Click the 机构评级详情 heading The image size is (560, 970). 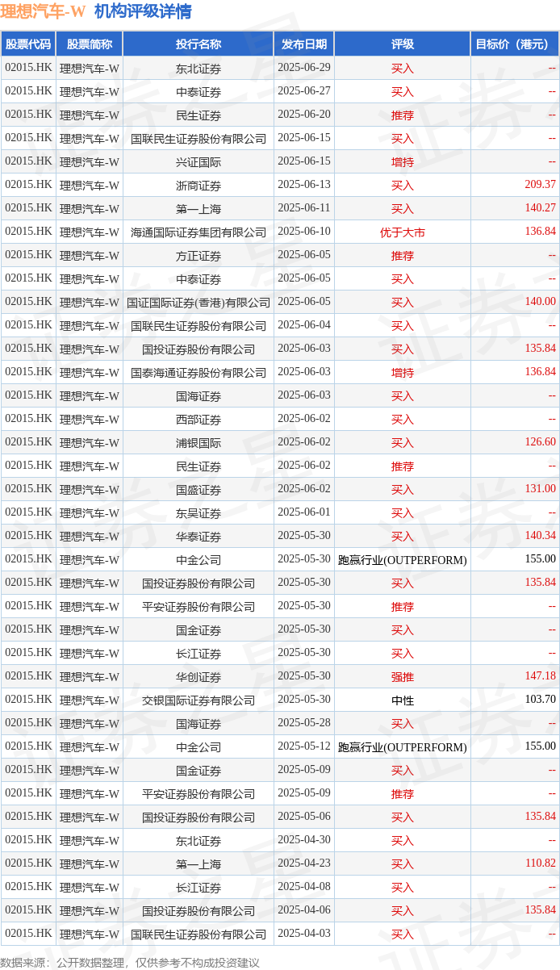pos(143,11)
